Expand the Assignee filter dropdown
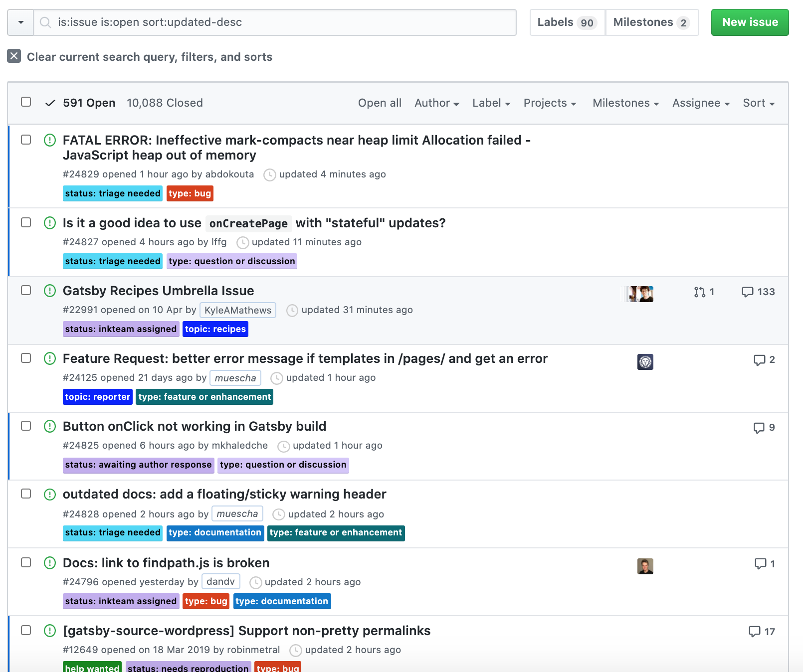The height and width of the screenshot is (672, 803). [x=701, y=103]
